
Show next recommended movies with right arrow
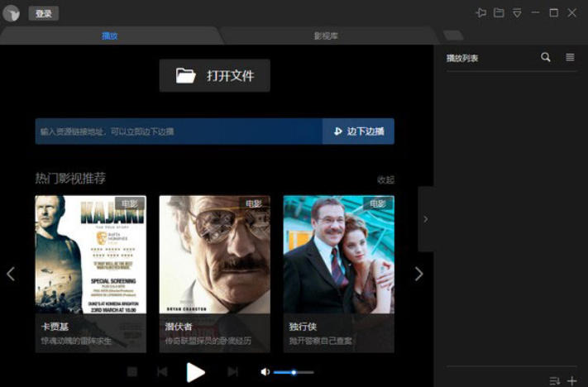point(418,274)
